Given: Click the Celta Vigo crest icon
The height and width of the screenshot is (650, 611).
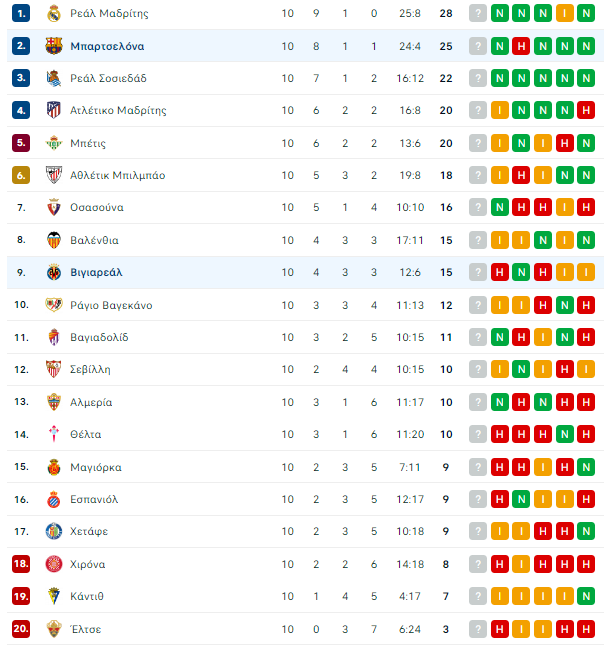Looking at the screenshot, I should pos(53,434).
